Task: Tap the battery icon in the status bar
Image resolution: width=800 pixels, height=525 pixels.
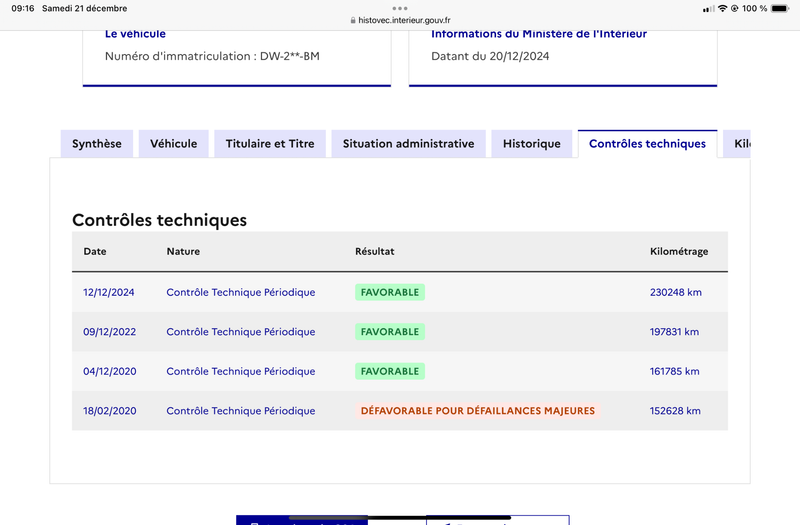Action: point(781,8)
